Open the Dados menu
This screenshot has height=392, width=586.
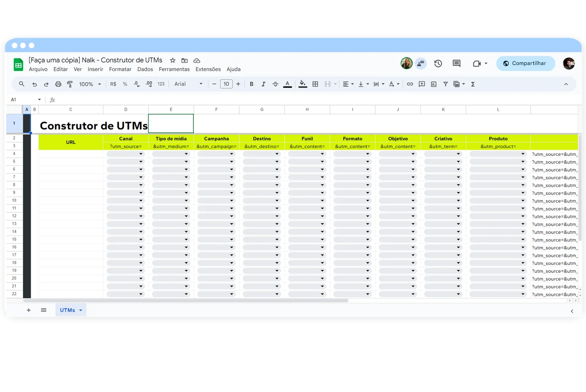(x=145, y=69)
